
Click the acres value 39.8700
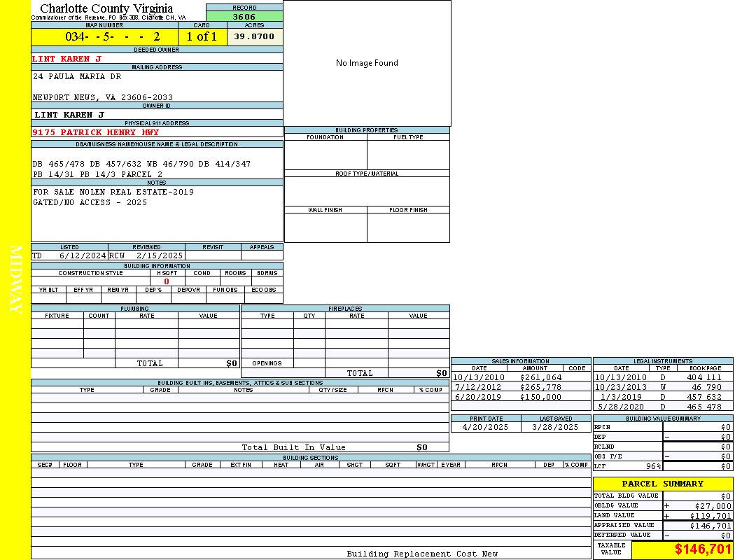(254, 36)
